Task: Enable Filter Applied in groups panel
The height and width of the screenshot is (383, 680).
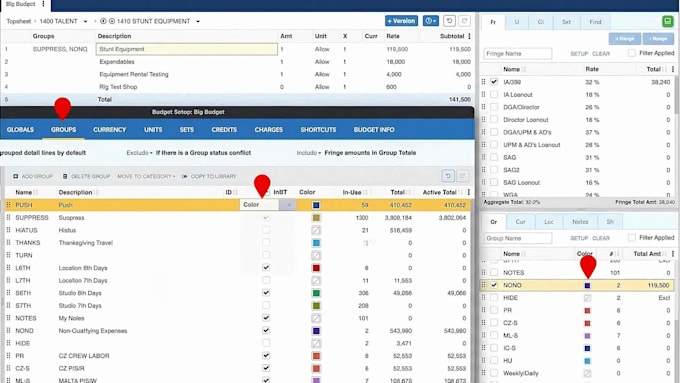Action: (x=632, y=237)
